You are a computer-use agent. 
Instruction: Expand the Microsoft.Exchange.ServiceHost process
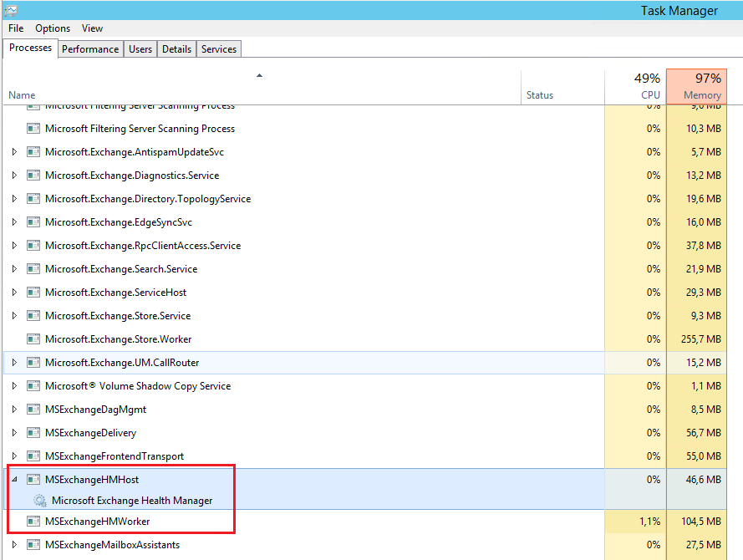[x=14, y=293]
